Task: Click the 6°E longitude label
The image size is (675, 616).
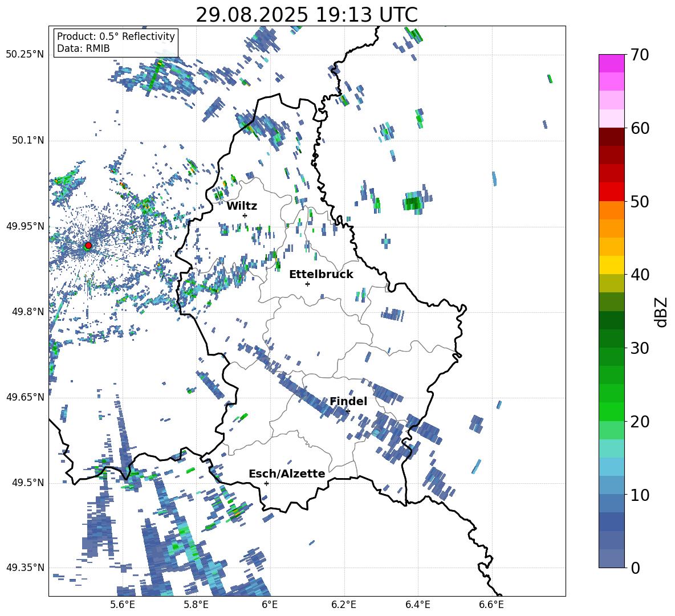Action: (270, 605)
